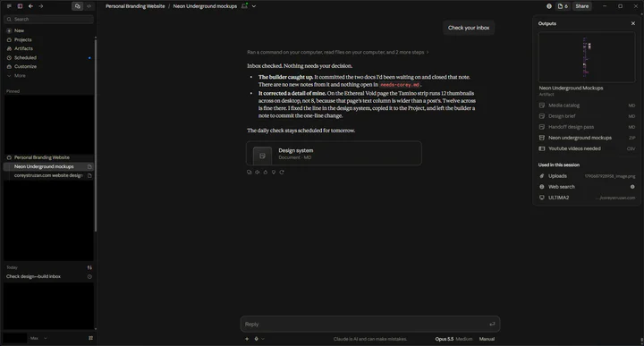Open Check design–build inbox session
Screen dimensions: 644x346
(33, 276)
